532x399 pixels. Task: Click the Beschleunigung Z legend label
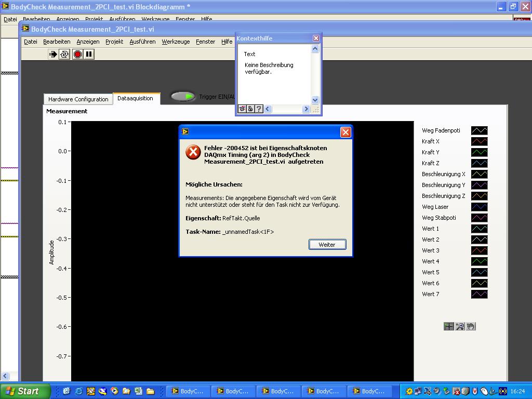pos(444,196)
